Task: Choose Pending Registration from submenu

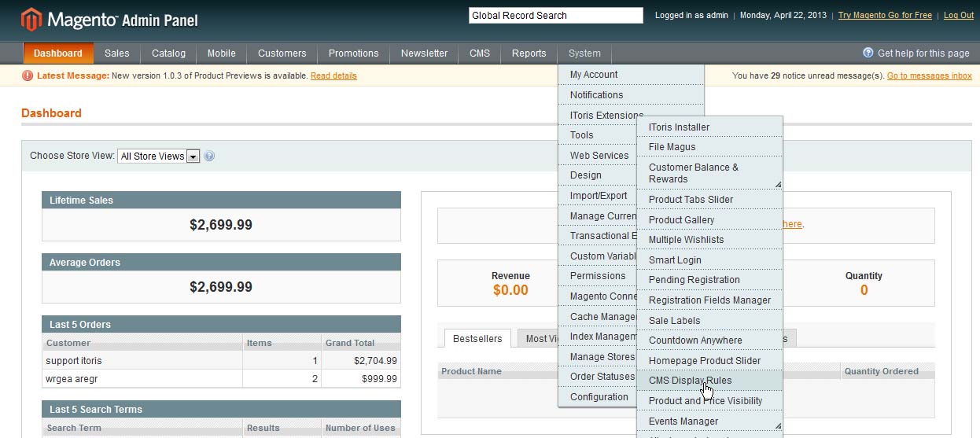Action: [709, 280]
